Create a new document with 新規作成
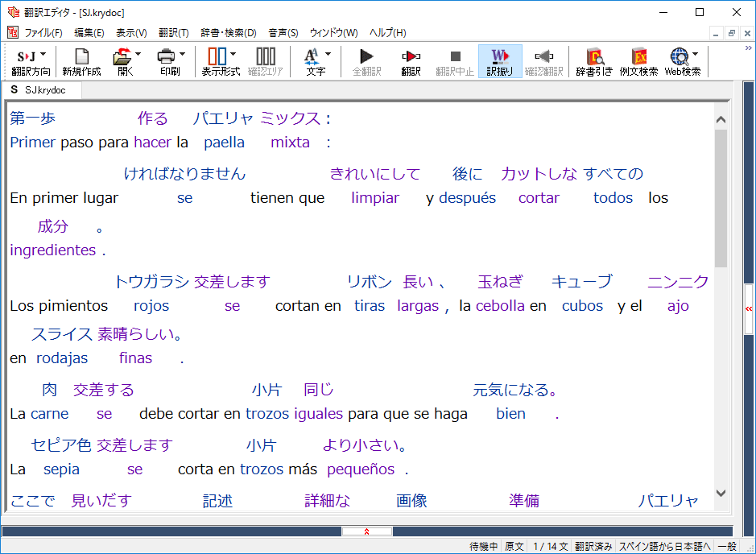 [81, 61]
